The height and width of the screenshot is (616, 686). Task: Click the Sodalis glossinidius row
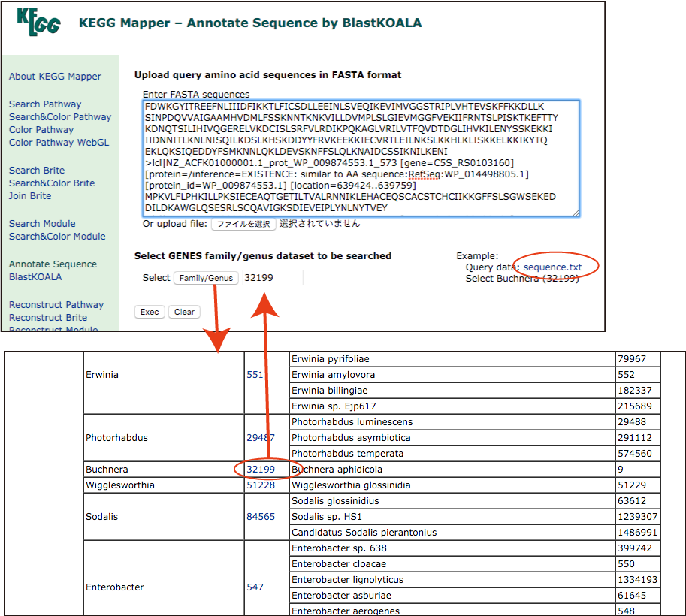coord(452,500)
